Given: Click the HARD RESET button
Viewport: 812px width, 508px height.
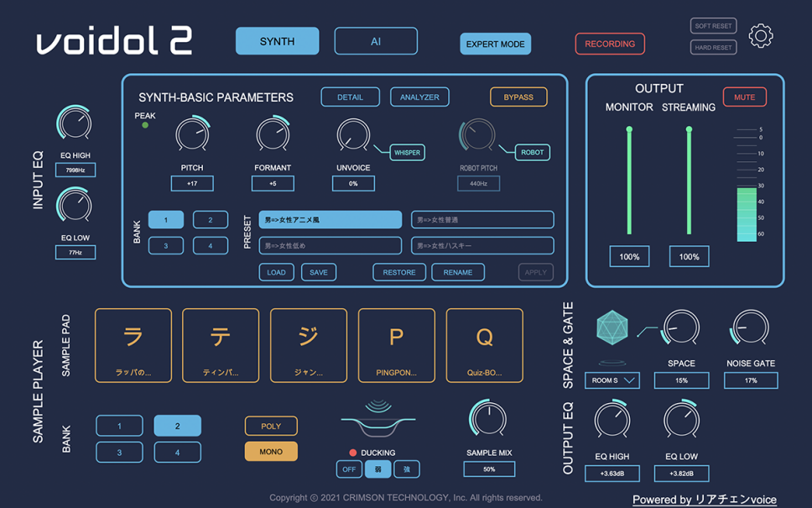Looking at the screenshot, I should [713, 47].
